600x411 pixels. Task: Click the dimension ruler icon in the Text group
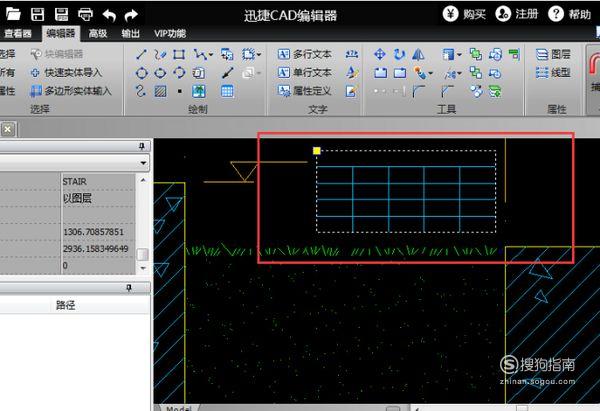352,54
